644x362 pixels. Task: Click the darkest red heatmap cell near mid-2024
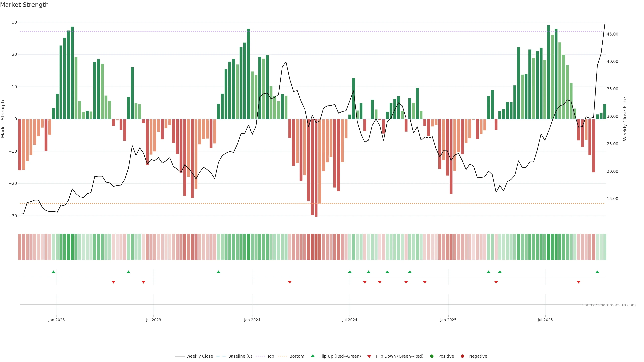(316, 247)
